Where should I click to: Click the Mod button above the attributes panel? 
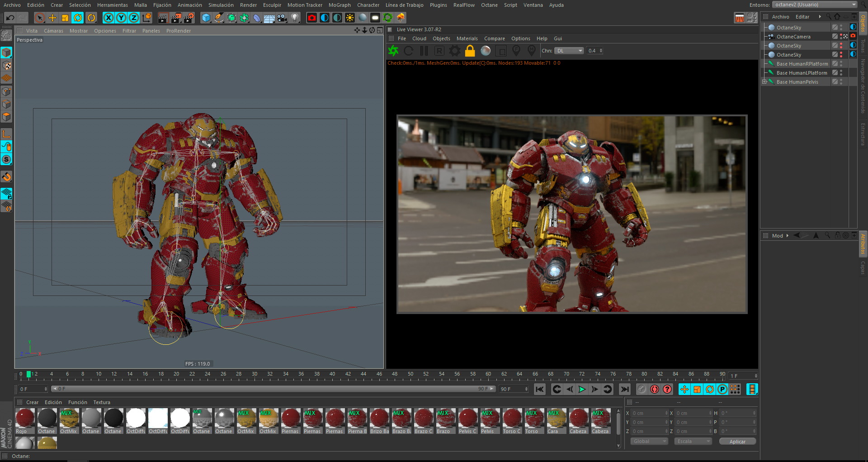pyautogui.click(x=778, y=235)
